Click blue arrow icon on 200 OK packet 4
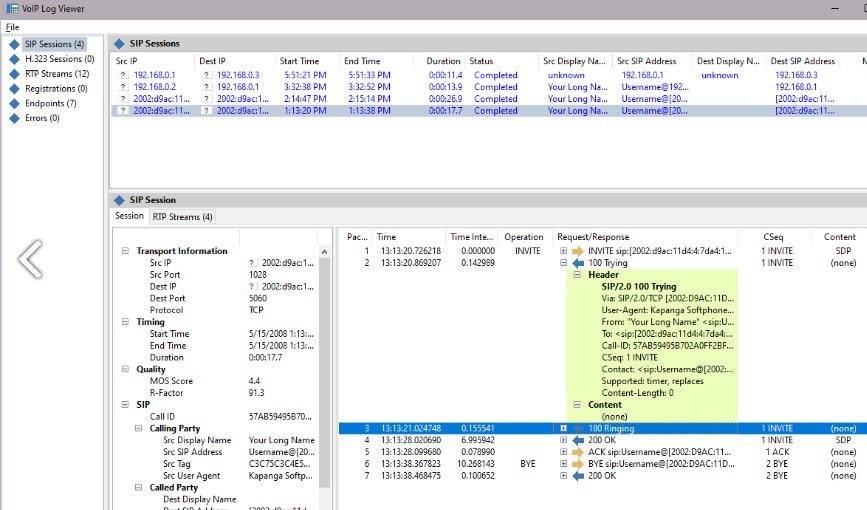The height and width of the screenshot is (510, 867). [x=578, y=440]
